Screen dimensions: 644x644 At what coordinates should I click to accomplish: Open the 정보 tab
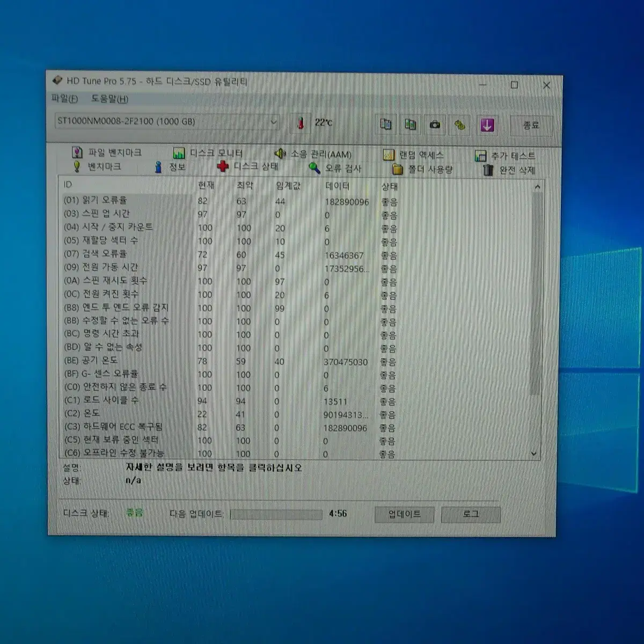(170, 167)
